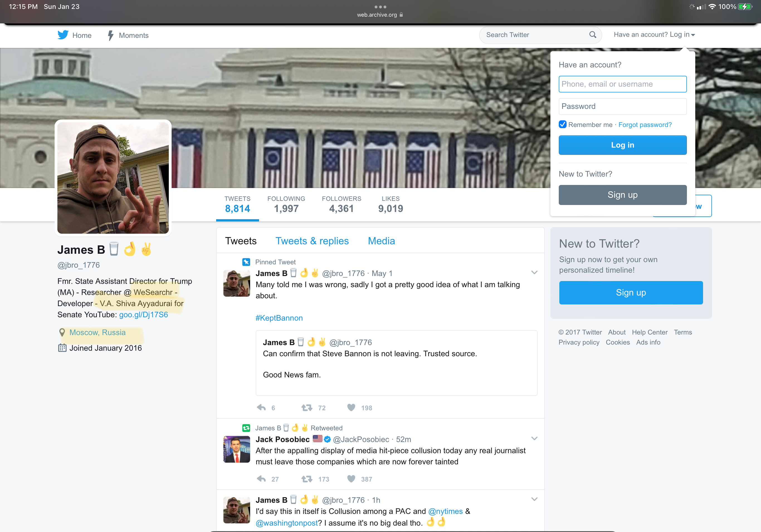Reply to Jack Posobiec's tweet
761x532 pixels.
pos(262,479)
